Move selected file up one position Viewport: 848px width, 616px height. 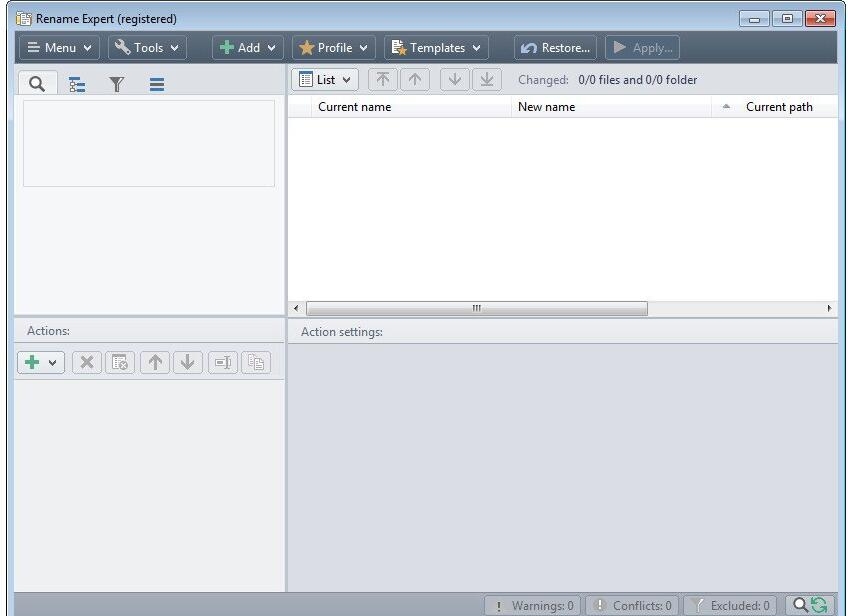point(414,80)
